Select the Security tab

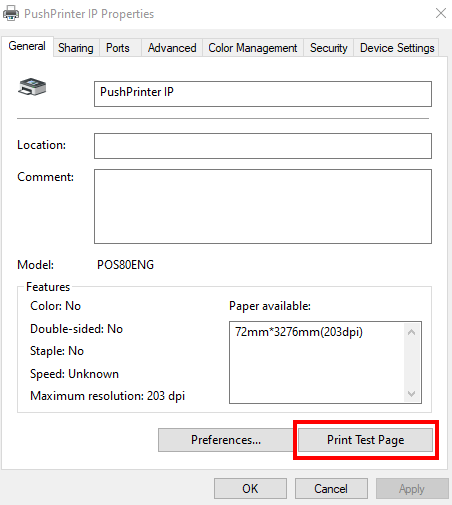pos(329,48)
